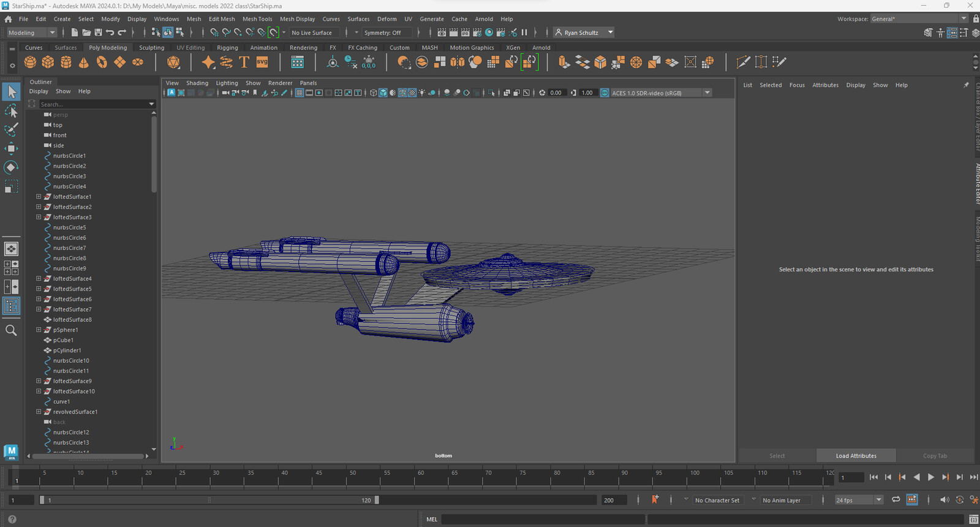Click Ryan Schultz account button

pyautogui.click(x=583, y=32)
